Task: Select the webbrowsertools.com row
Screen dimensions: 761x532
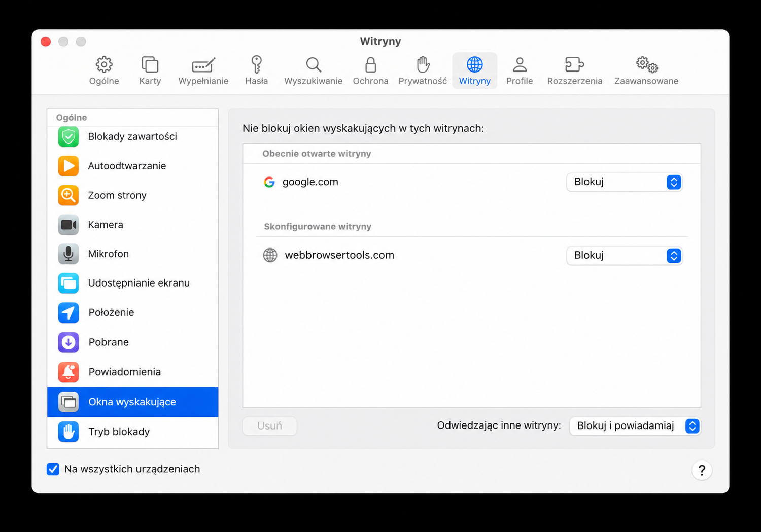Action: coord(472,256)
